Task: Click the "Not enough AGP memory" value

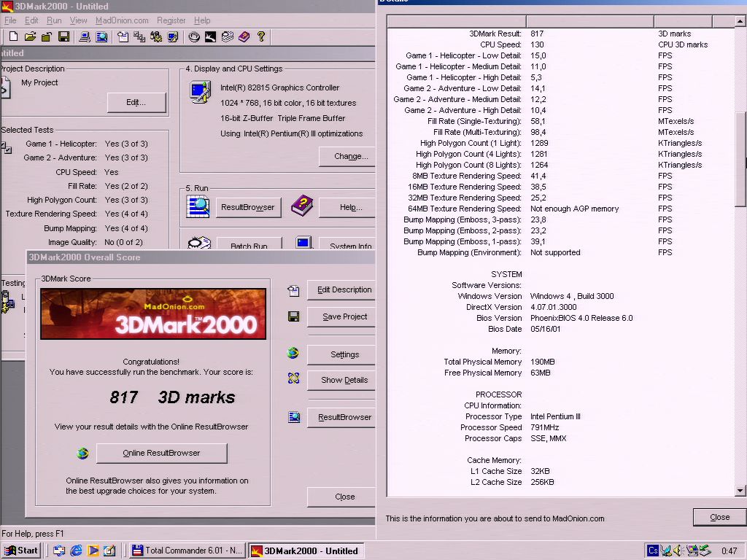Action: (x=575, y=209)
